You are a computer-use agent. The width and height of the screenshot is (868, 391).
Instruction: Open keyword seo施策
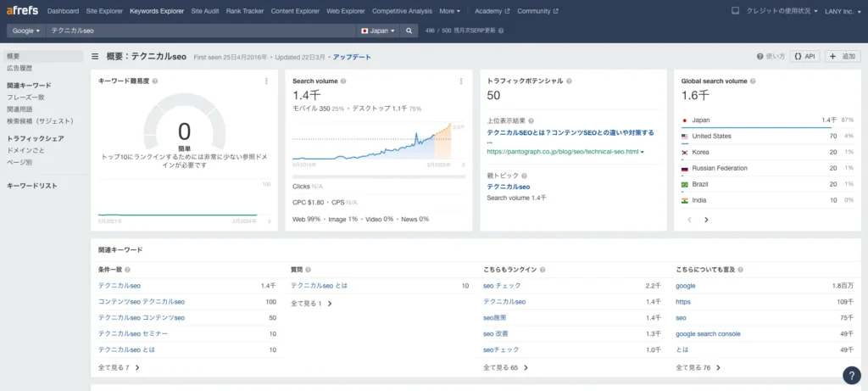(494, 318)
